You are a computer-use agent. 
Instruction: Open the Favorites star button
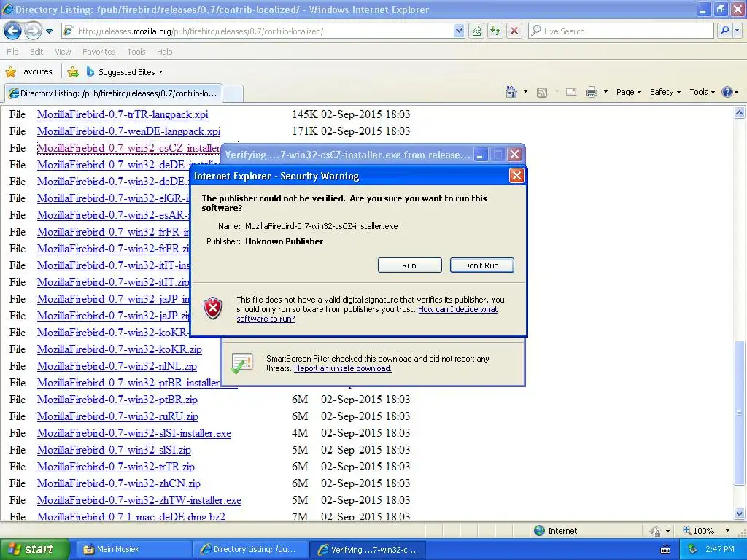[28, 72]
